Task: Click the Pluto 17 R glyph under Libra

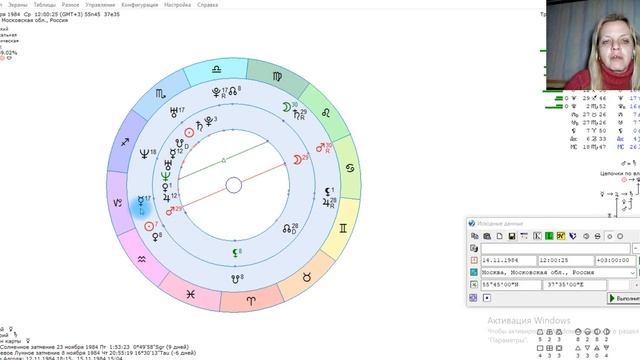Action: pyautogui.click(x=217, y=93)
